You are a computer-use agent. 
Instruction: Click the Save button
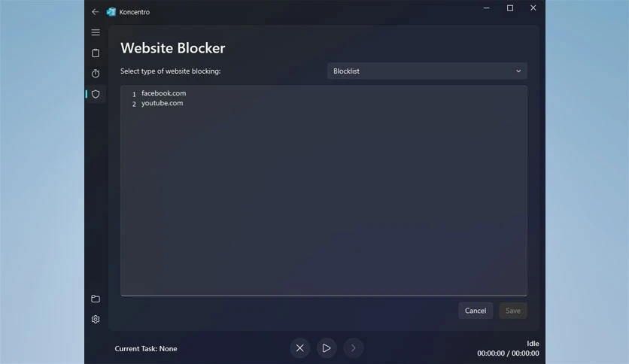(512, 311)
